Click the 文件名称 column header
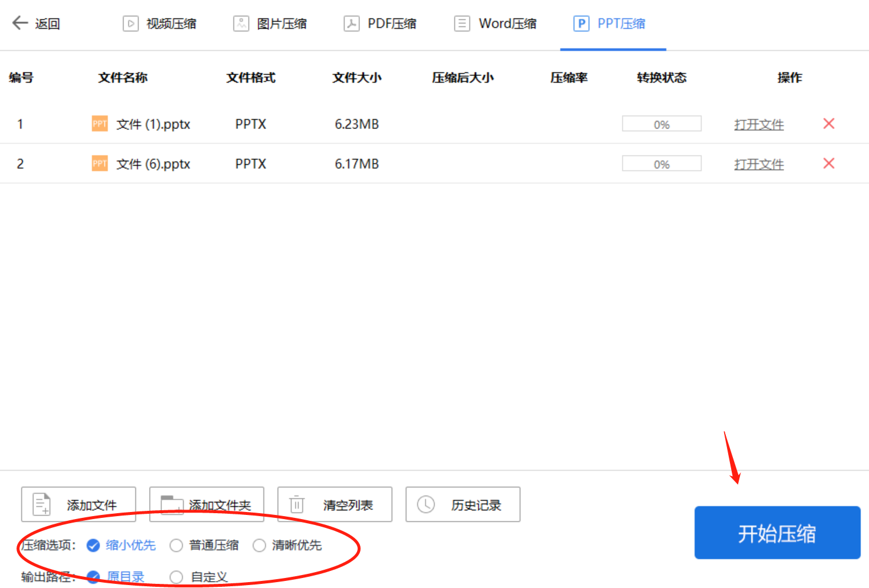869x588 pixels. pyautogui.click(x=123, y=78)
